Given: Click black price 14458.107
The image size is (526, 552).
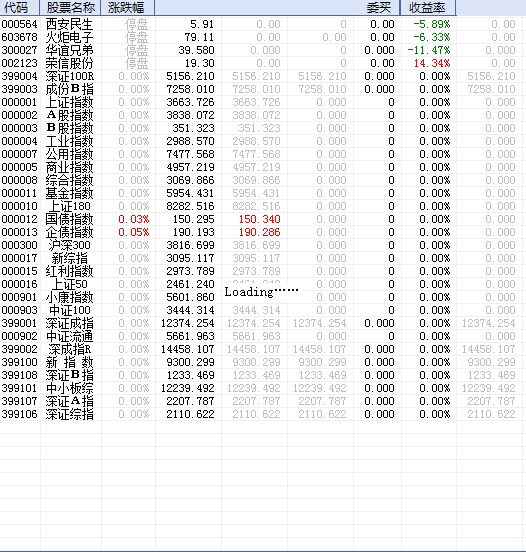Looking at the screenshot, I should click(188, 350).
